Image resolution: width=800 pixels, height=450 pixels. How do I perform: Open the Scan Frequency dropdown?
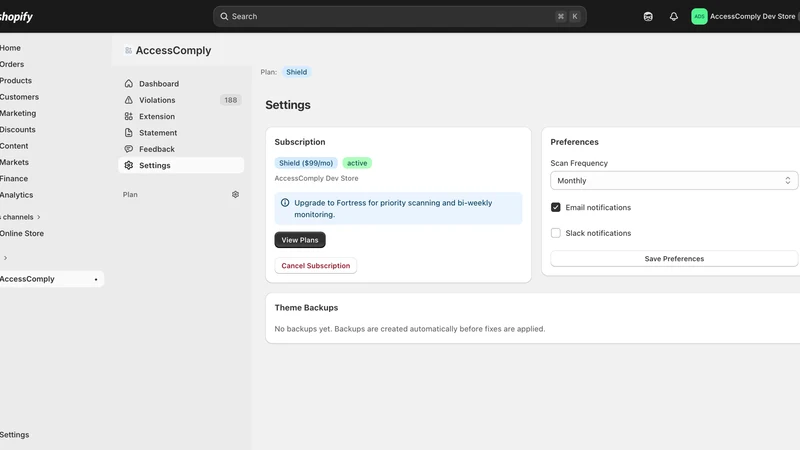coord(674,181)
